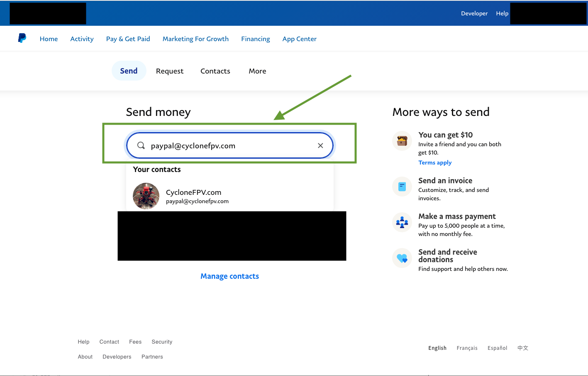Open the Manage contacts link

[229, 276]
